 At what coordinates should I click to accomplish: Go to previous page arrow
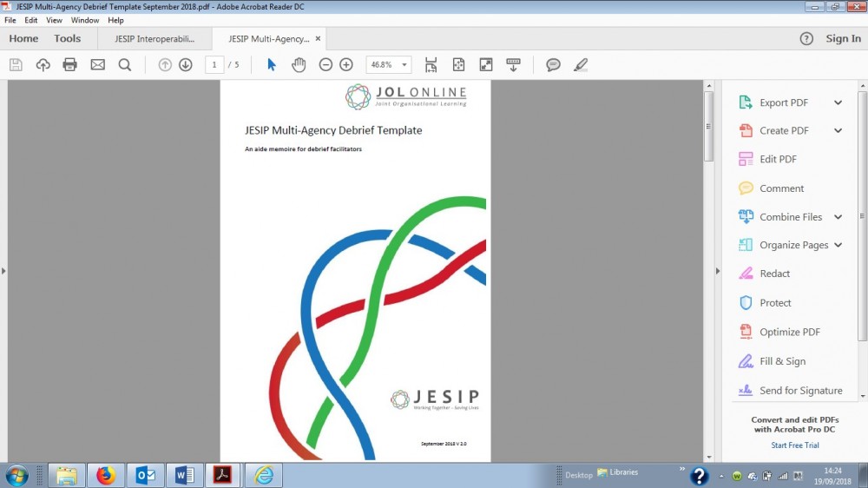(x=165, y=65)
